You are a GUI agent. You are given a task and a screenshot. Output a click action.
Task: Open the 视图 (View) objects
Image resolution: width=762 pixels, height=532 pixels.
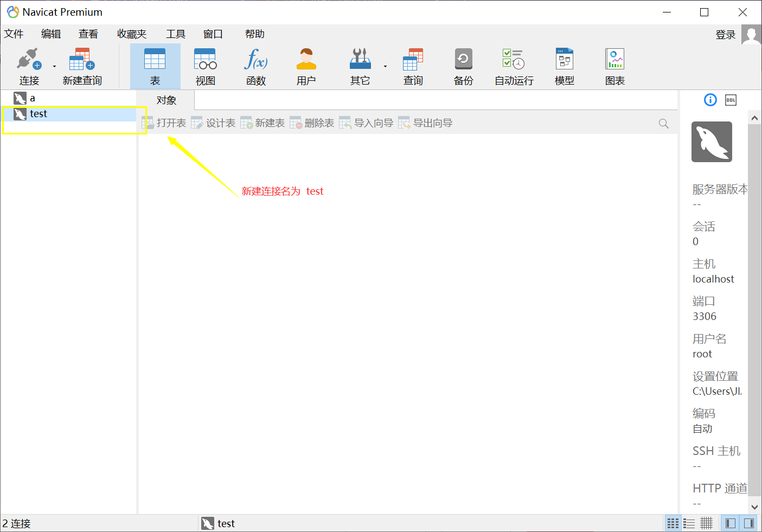pos(206,66)
